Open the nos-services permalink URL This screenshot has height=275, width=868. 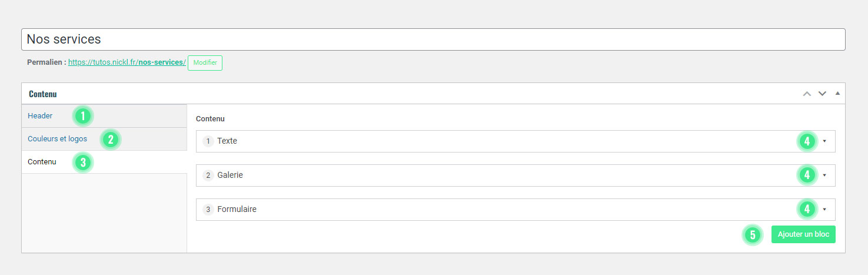(127, 62)
